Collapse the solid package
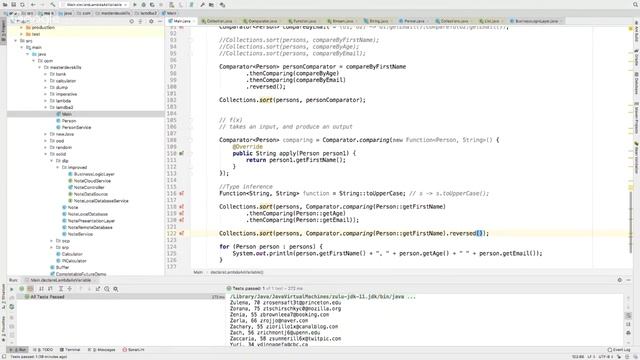The width and height of the screenshot is (640, 360). [46, 154]
